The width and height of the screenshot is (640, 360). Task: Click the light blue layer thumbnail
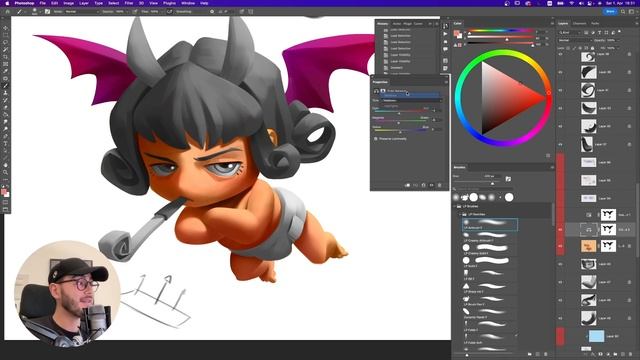tap(596, 336)
